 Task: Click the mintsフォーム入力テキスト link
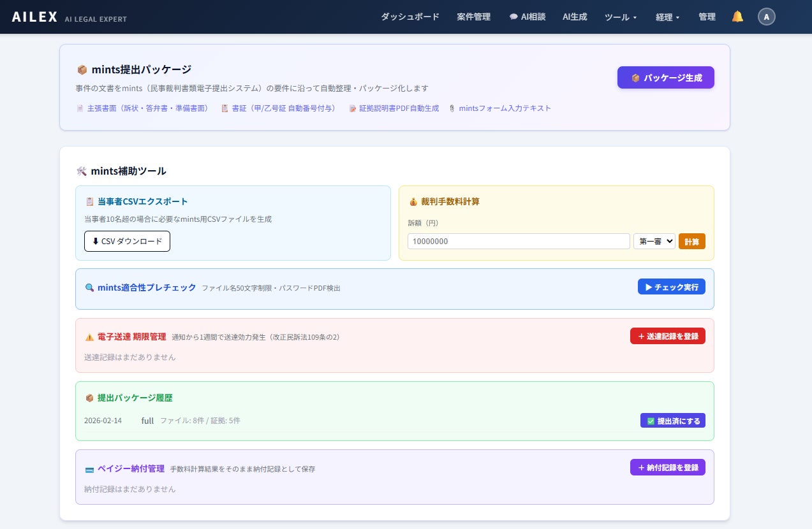[x=500, y=108]
